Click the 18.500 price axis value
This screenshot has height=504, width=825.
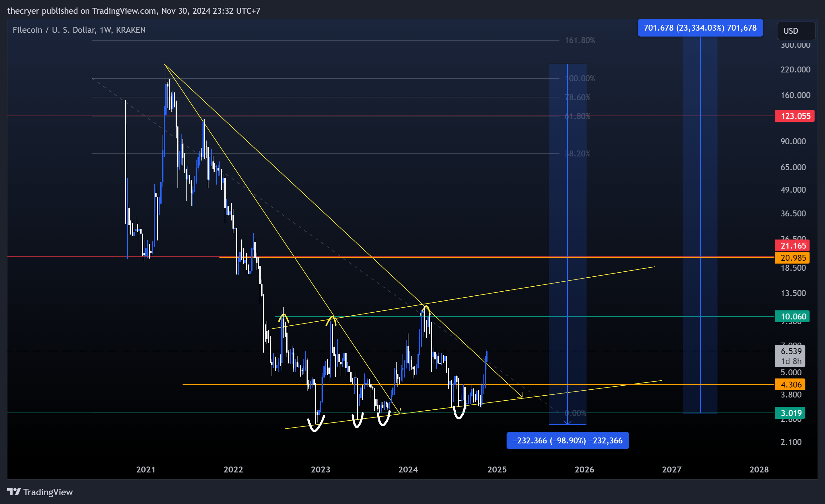pyautogui.click(x=793, y=268)
